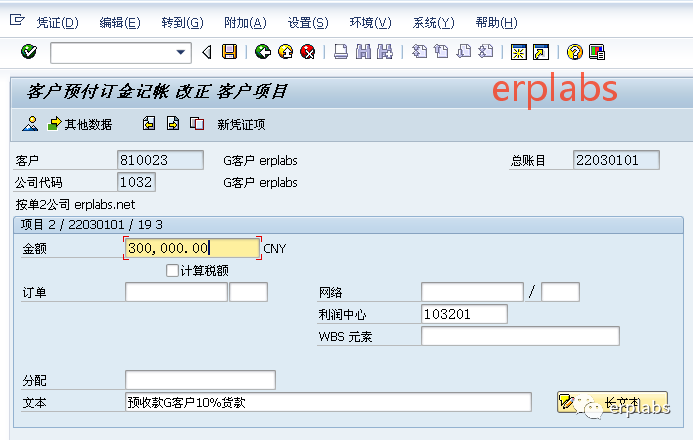The width and height of the screenshot is (693, 440).
Task: Click the 新凭证项 button
Action: click(241, 125)
